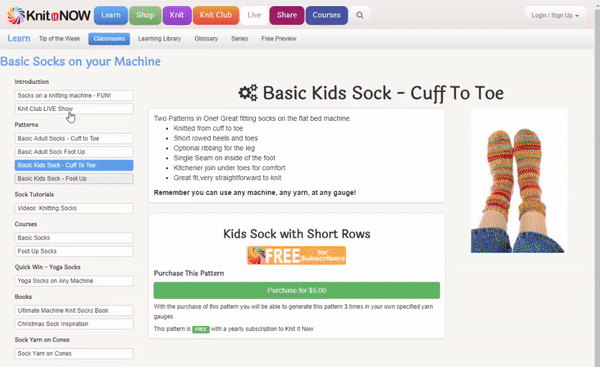This screenshot has height=367, width=600.
Task: Open the Learn nav button
Action: pos(111,15)
